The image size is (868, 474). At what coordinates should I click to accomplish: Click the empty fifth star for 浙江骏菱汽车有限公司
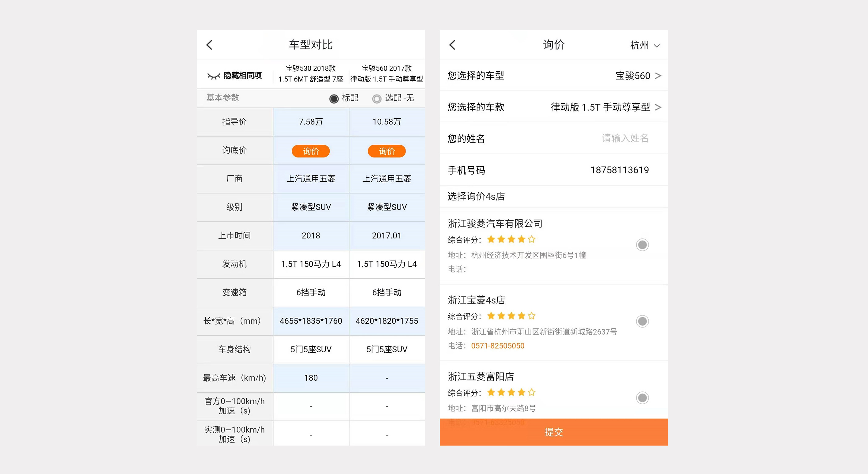(x=532, y=239)
